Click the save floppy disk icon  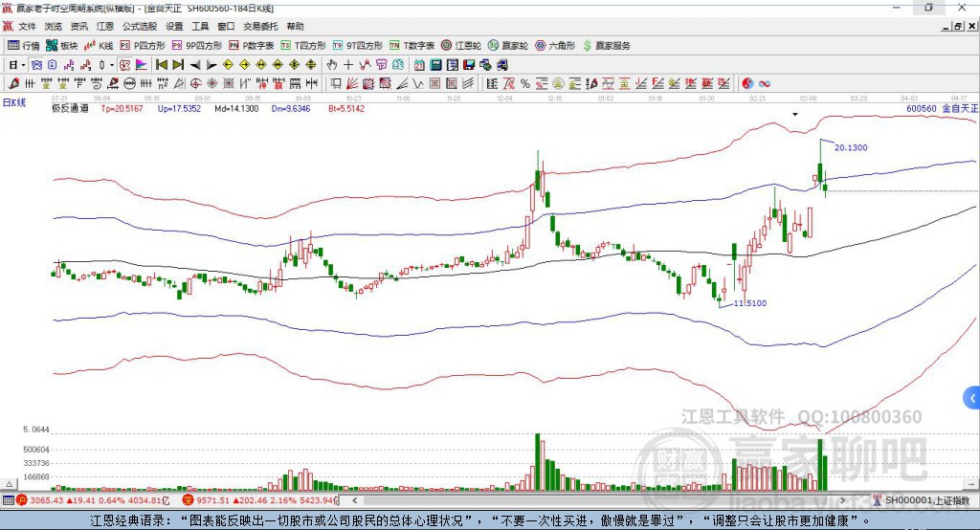pyautogui.click(x=469, y=65)
